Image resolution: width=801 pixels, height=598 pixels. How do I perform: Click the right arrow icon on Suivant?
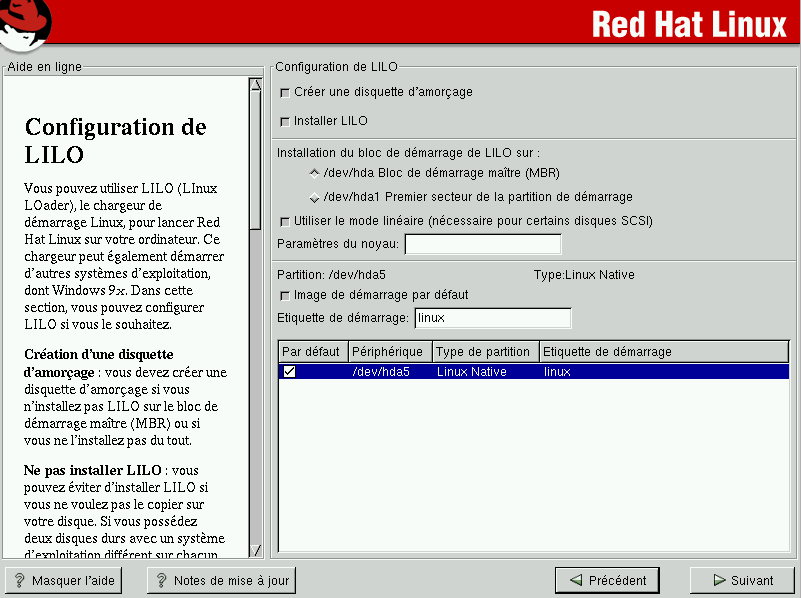click(x=719, y=580)
